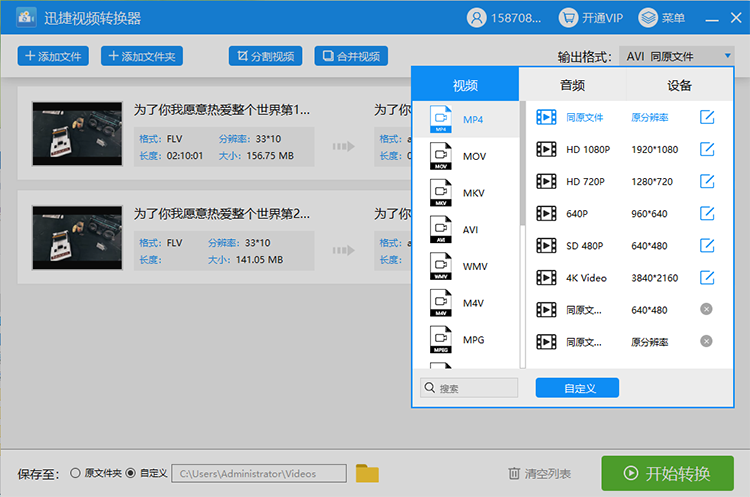
Task: Open the 合并视频 tool
Action: pyautogui.click(x=351, y=56)
